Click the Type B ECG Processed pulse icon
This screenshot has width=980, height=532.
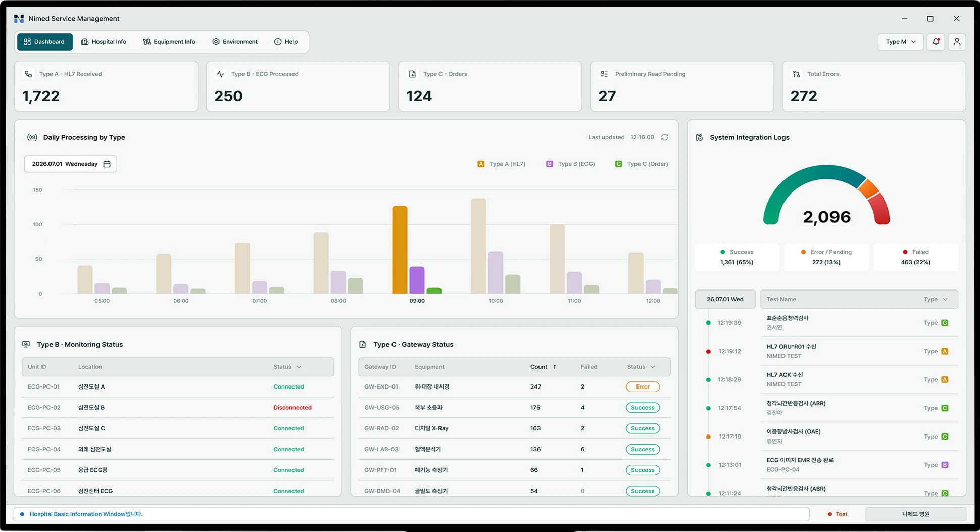click(x=220, y=74)
